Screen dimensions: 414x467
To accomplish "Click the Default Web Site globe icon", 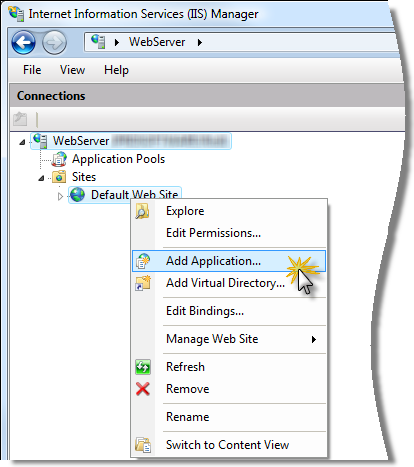I will point(78,195).
